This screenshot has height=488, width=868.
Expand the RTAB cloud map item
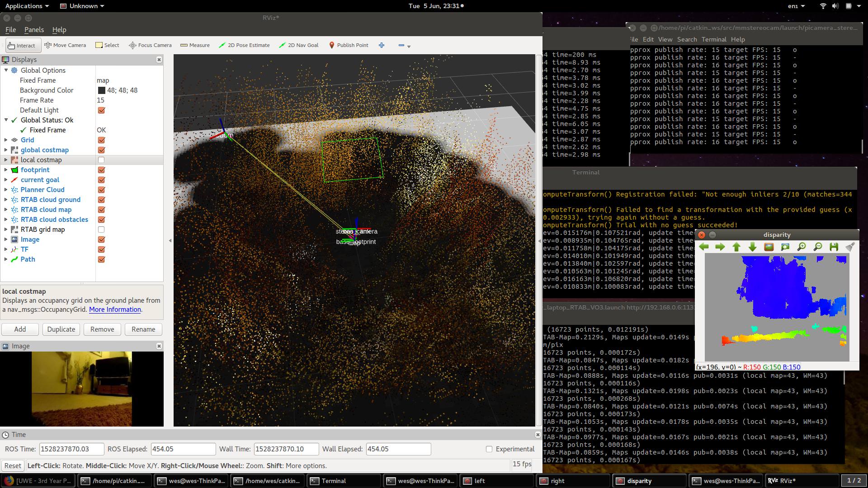6,210
